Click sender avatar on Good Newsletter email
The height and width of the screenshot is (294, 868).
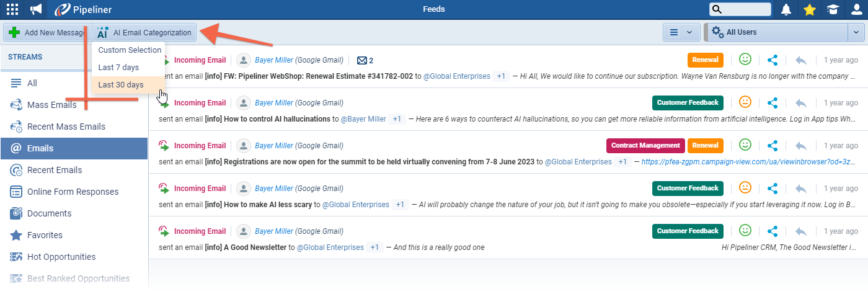tap(244, 231)
